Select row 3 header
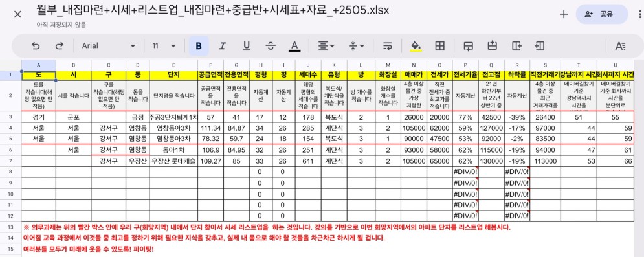Viewport: 644px width, 257px height. click(x=10, y=117)
